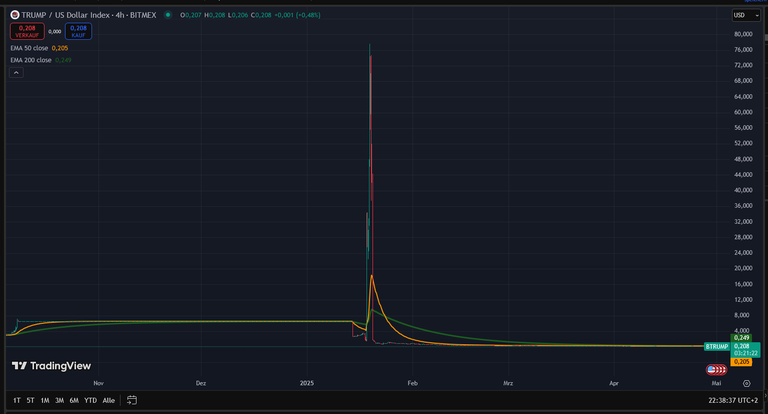Image resolution: width=768 pixels, height=414 pixels.
Task: Click the 40,000 price scale label
Action: click(743, 190)
